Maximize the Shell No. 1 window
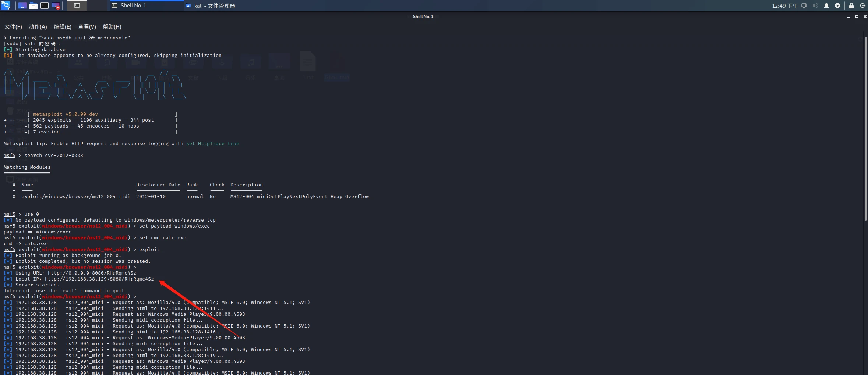 (x=857, y=17)
